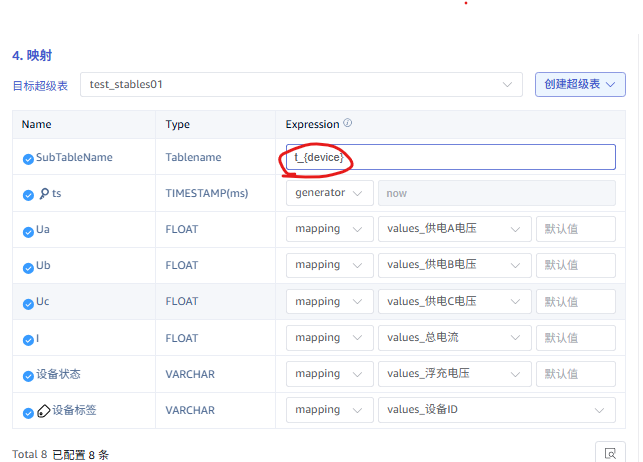
Task: Open the values_供电A电压 dropdown
Action: [x=454, y=229]
